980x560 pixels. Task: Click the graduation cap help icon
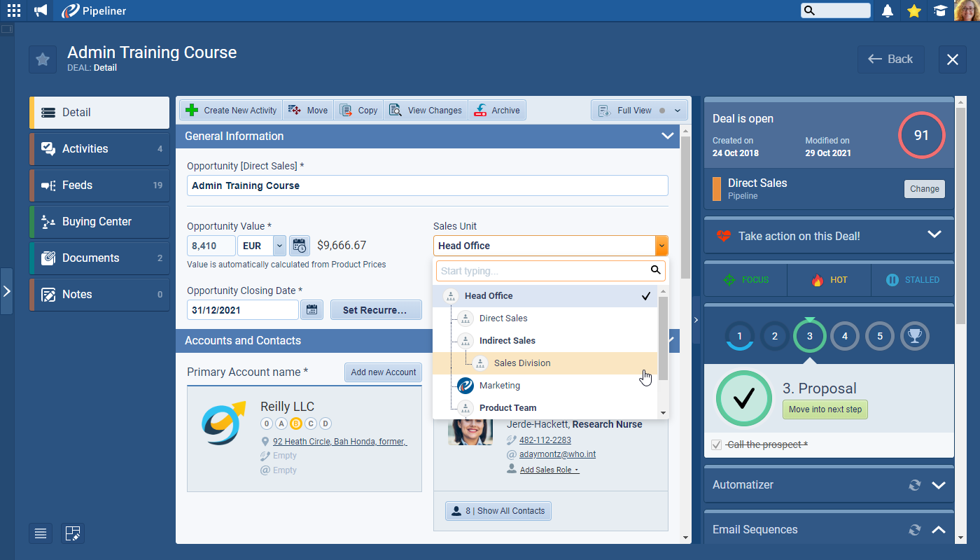pos(940,10)
